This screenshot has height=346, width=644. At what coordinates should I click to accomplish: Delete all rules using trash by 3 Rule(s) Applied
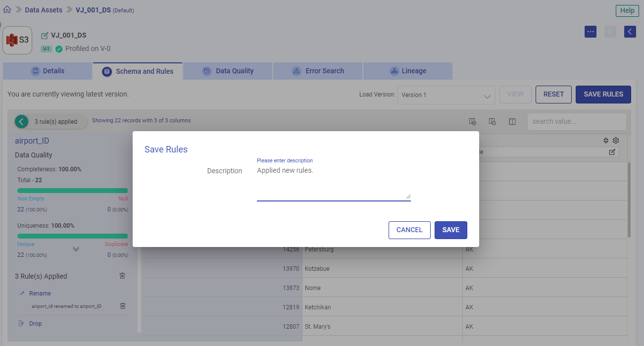click(122, 276)
